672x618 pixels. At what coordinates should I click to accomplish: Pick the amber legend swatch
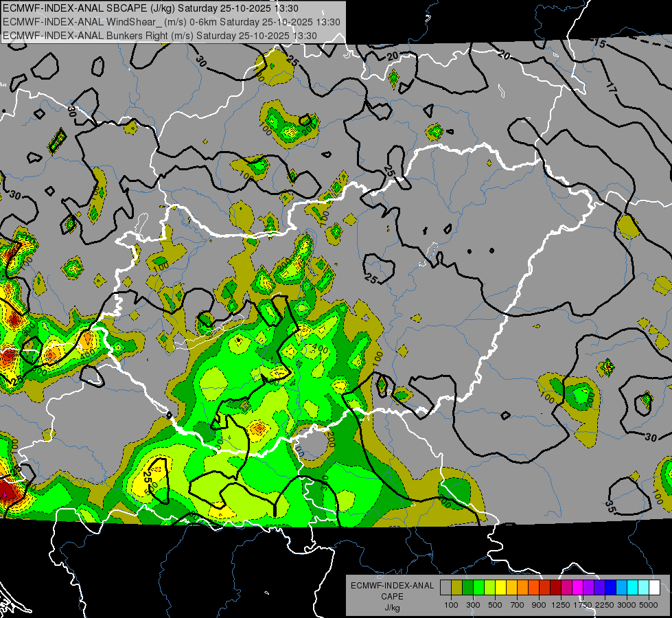[511, 588]
